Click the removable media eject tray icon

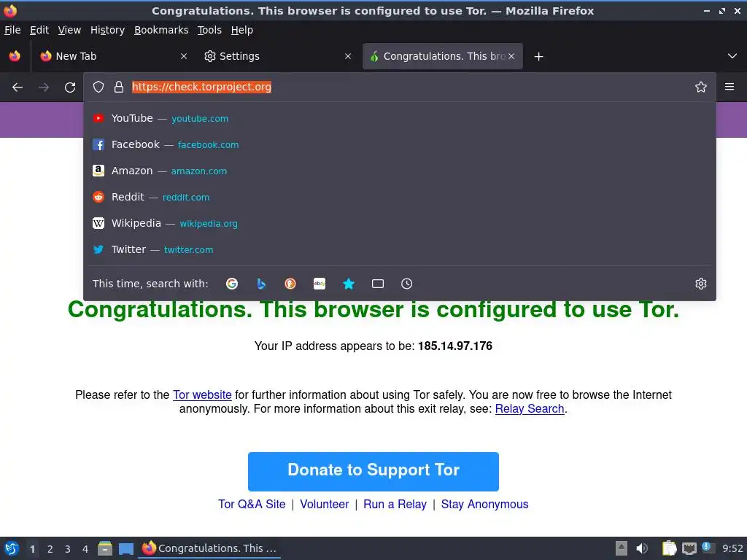click(x=622, y=548)
